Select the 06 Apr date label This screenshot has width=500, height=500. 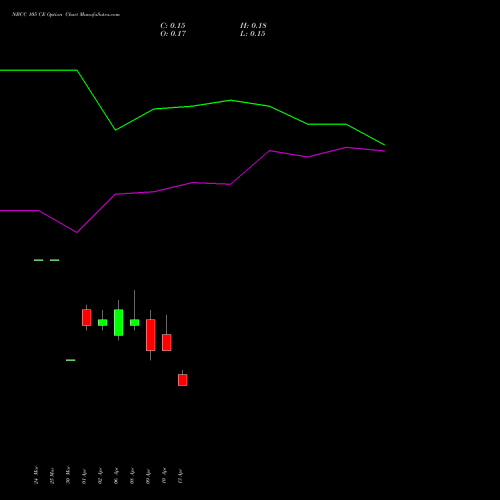tap(116, 477)
